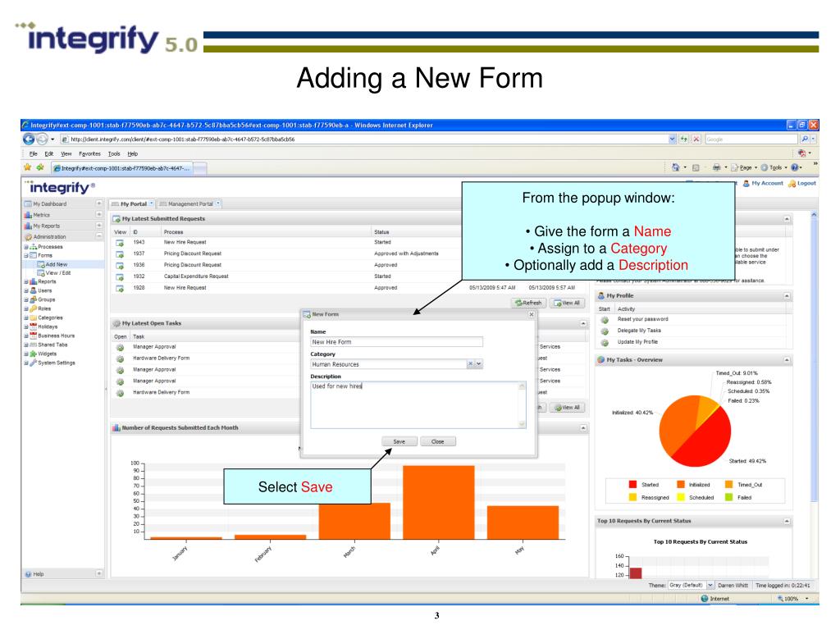Collapse the My Tasks - Overview panel
Viewport: 840px width, 630px height.
coord(787,360)
